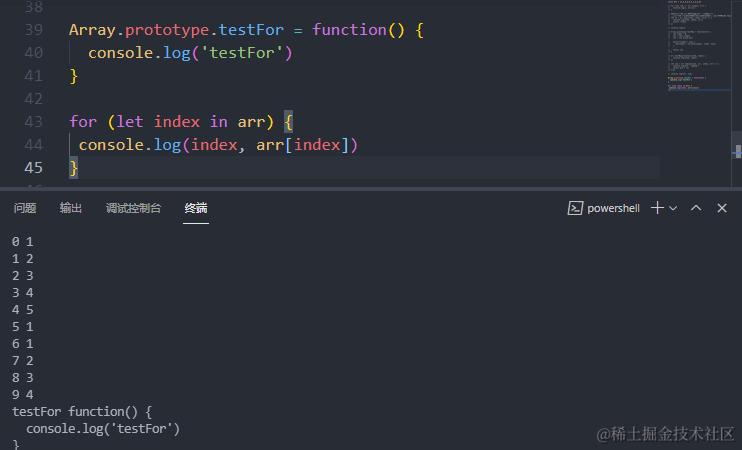
Task: Click line number 42 in the gutter
Action: [x=34, y=98]
